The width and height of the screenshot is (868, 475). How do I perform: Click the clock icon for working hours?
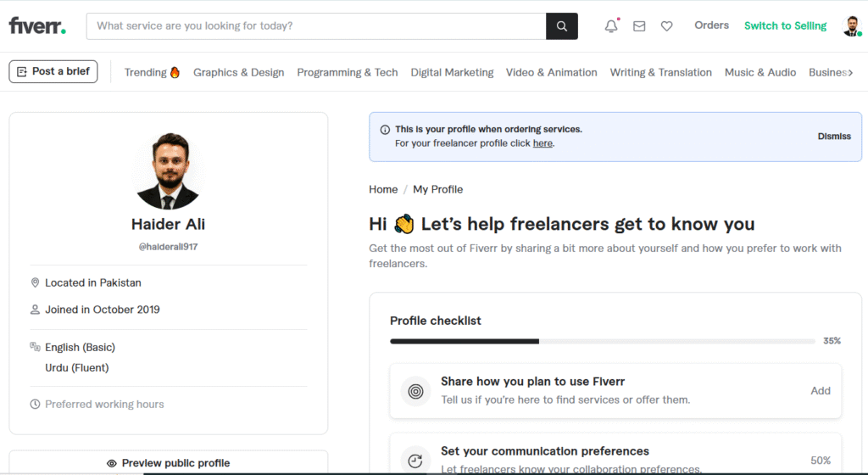tap(35, 404)
